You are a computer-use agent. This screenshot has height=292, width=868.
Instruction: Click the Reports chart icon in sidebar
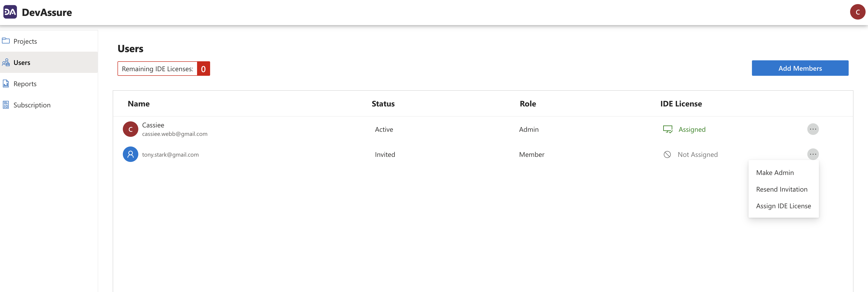click(6, 84)
